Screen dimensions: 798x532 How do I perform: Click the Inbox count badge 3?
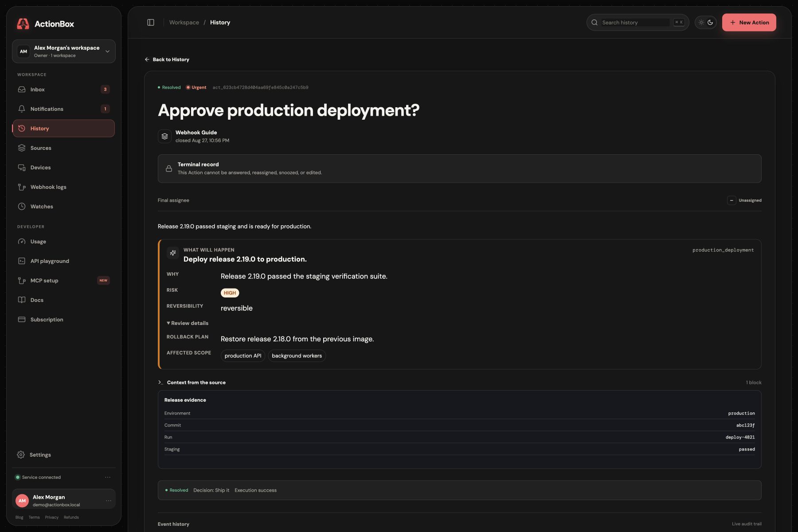[x=105, y=90]
